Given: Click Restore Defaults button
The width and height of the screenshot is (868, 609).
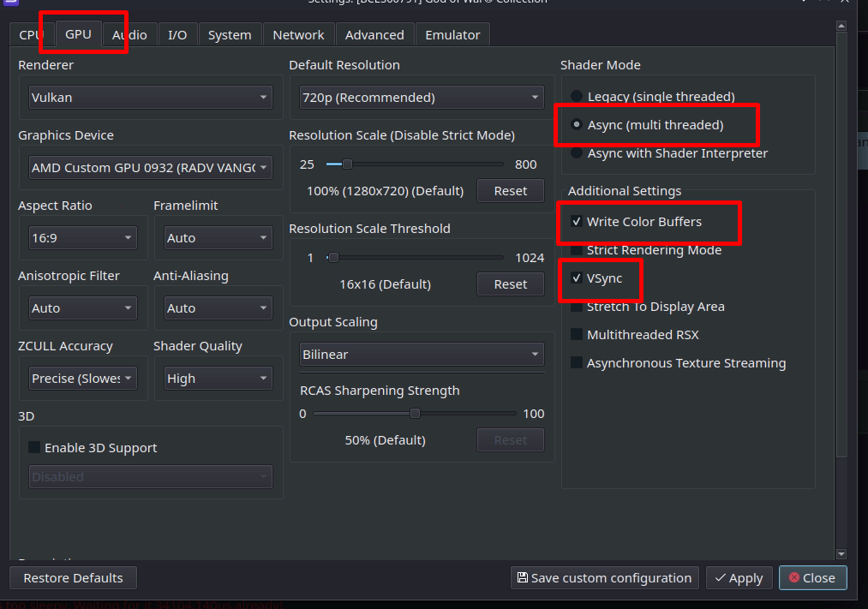Looking at the screenshot, I should pos(73,578).
